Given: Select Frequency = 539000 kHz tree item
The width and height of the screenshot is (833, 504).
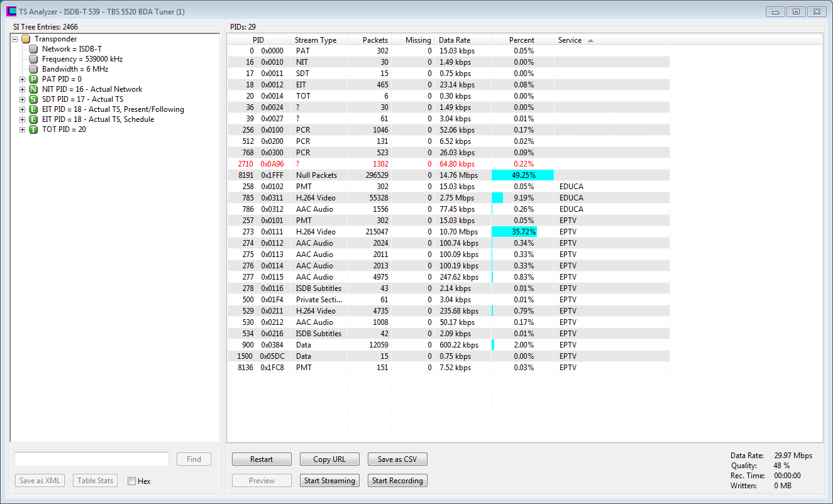Looking at the screenshot, I should tap(82, 59).
